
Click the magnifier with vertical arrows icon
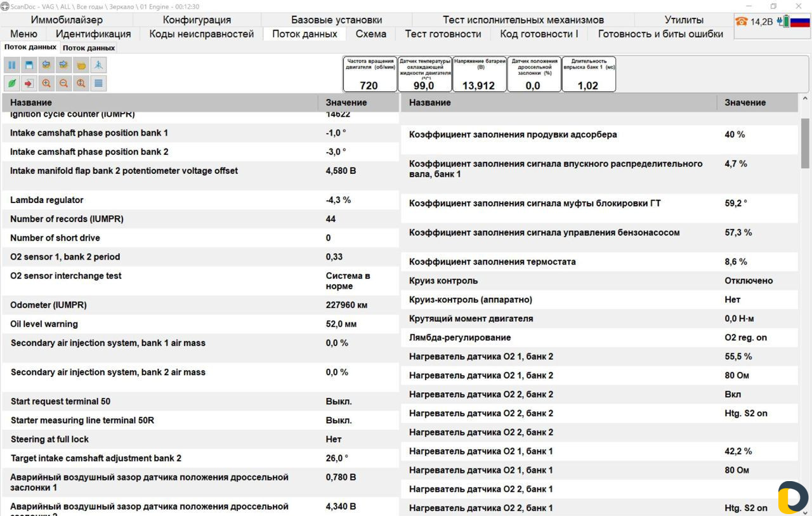[x=81, y=83]
